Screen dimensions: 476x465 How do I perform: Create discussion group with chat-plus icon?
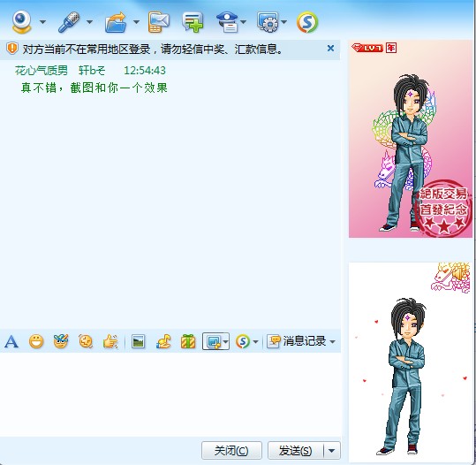[193, 22]
